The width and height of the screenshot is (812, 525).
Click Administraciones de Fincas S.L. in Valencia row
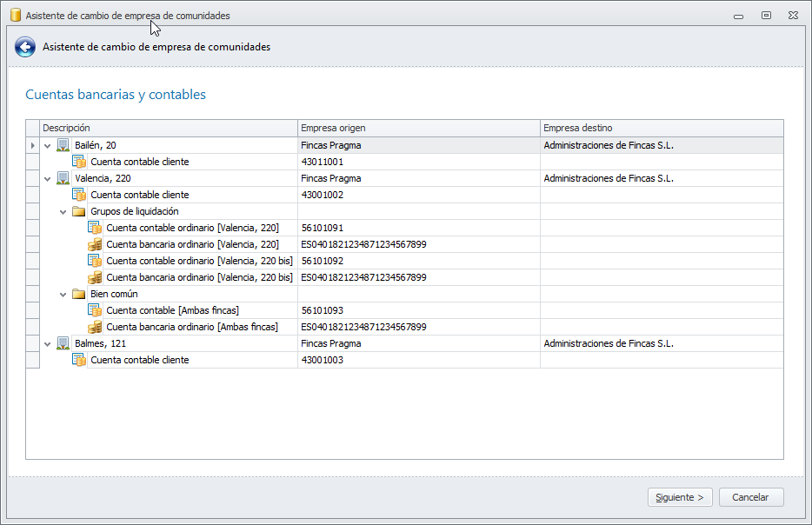pos(609,179)
